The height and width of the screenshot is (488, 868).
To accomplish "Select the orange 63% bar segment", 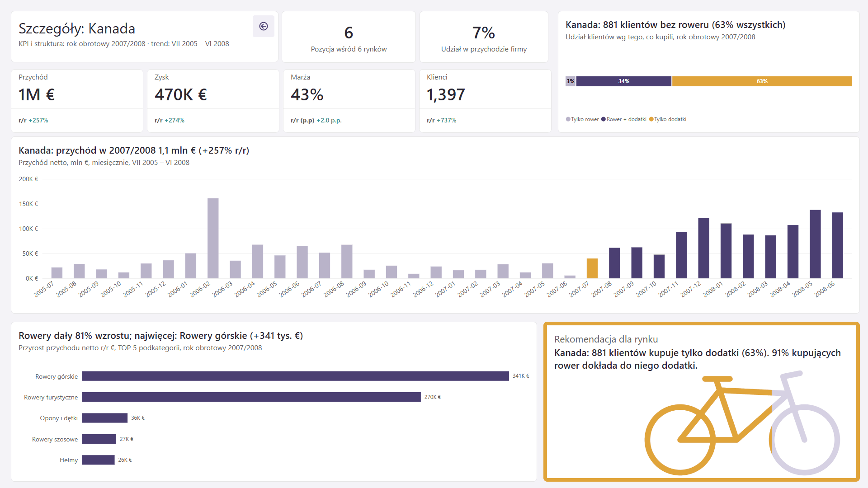I will pos(762,81).
